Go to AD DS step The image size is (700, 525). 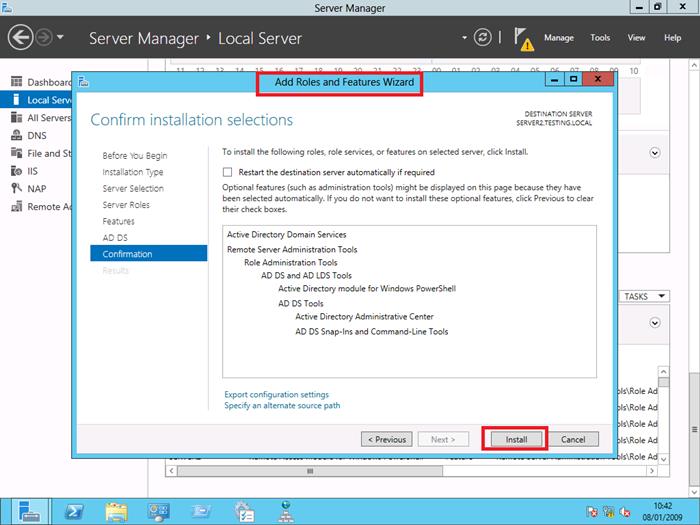pyautogui.click(x=115, y=238)
